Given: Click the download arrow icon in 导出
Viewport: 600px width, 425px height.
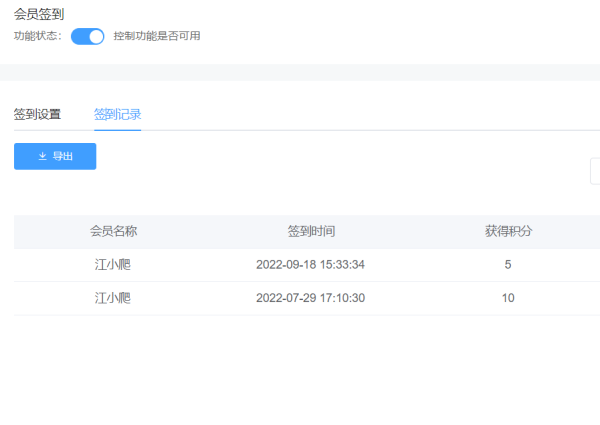Looking at the screenshot, I should 42,156.
